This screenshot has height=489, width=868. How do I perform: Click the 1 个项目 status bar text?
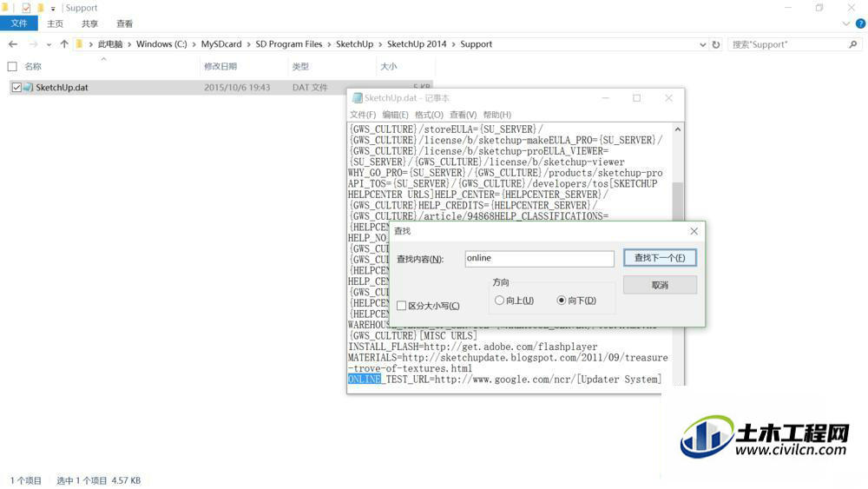pyautogui.click(x=25, y=480)
